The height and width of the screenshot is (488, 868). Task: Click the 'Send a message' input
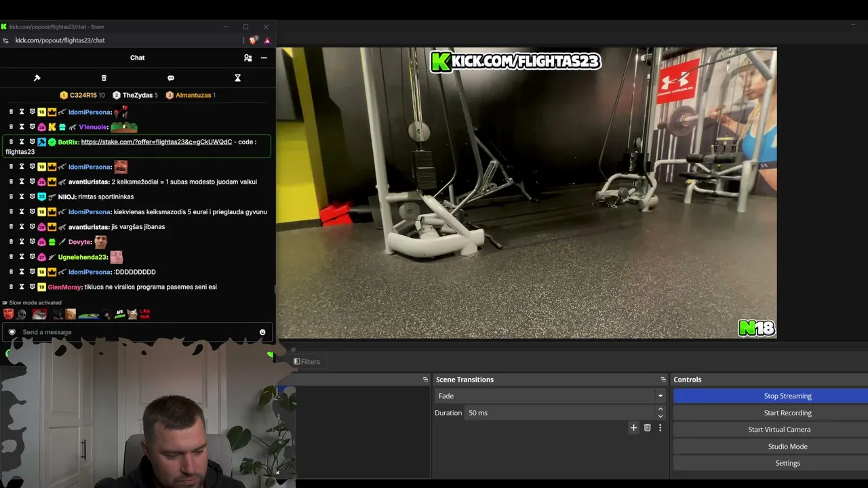point(138,332)
